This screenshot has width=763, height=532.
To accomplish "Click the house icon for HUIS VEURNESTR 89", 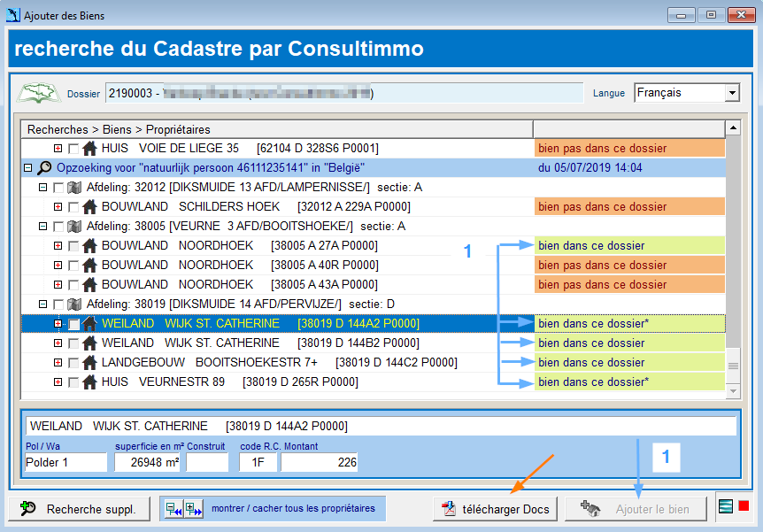I will 89,382.
